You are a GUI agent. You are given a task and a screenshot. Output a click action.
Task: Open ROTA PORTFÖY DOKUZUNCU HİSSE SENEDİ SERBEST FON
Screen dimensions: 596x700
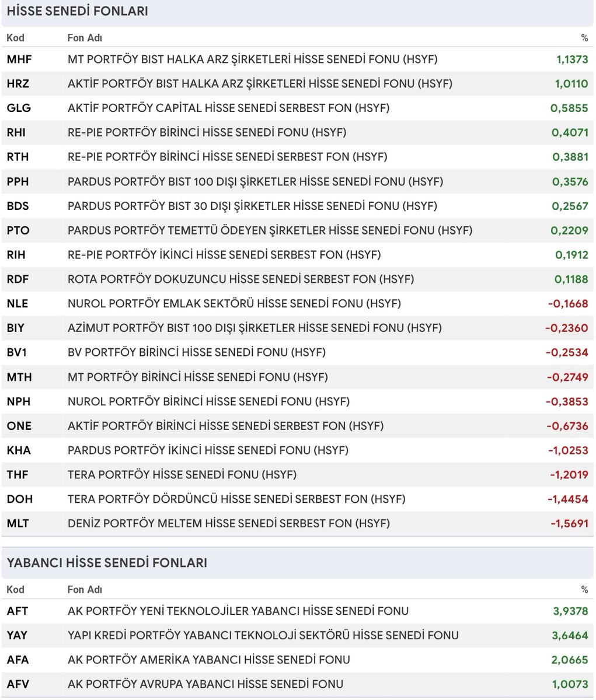pos(241,280)
